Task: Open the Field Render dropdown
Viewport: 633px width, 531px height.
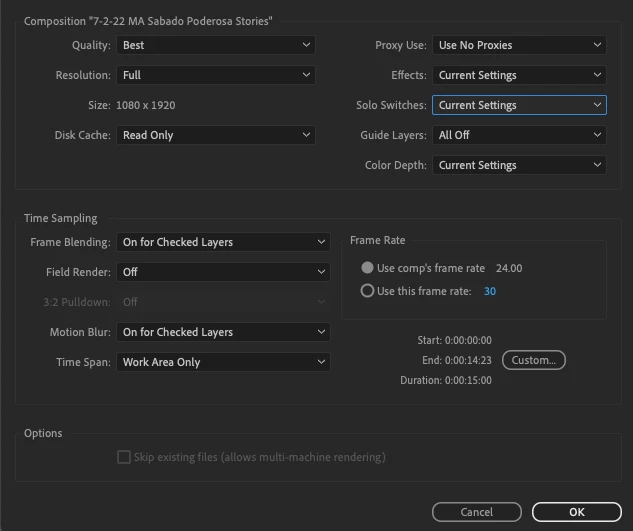Action: click(x=223, y=272)
